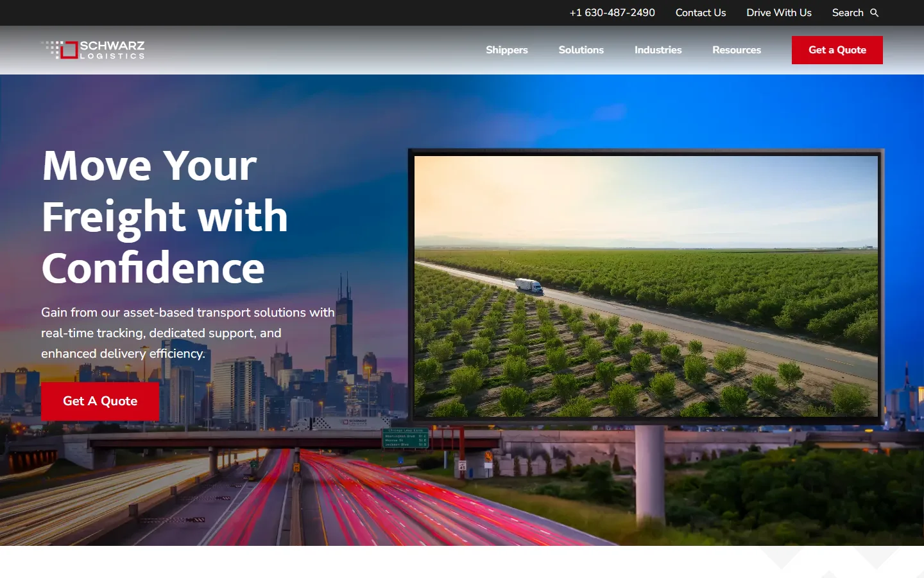Click the Get a Quote header button

pos(837,50)
